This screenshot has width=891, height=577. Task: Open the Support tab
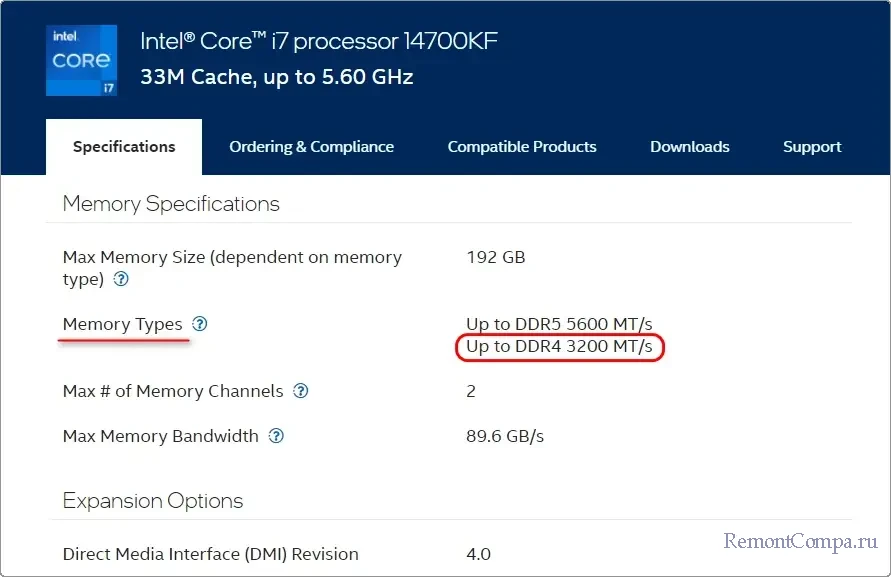click(x=812, y=147)
